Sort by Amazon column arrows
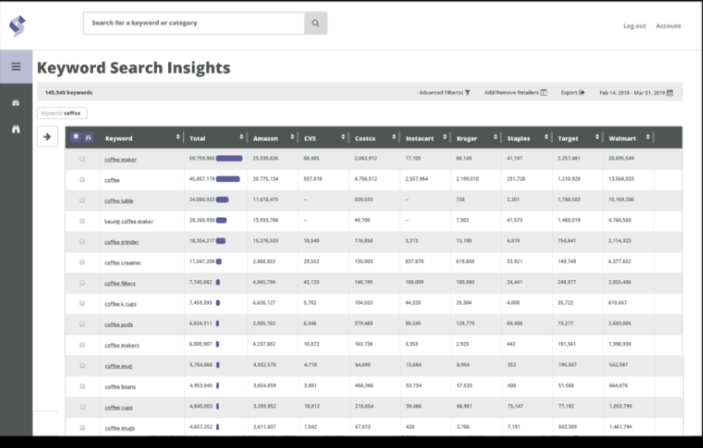Screen dimensions: 703x448 (292, 137)
